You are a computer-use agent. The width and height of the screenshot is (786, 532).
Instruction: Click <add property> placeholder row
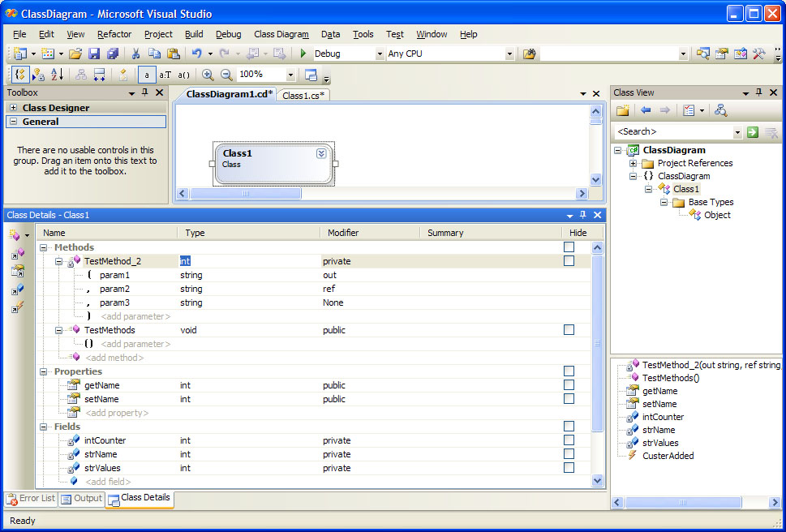point(117,413)
